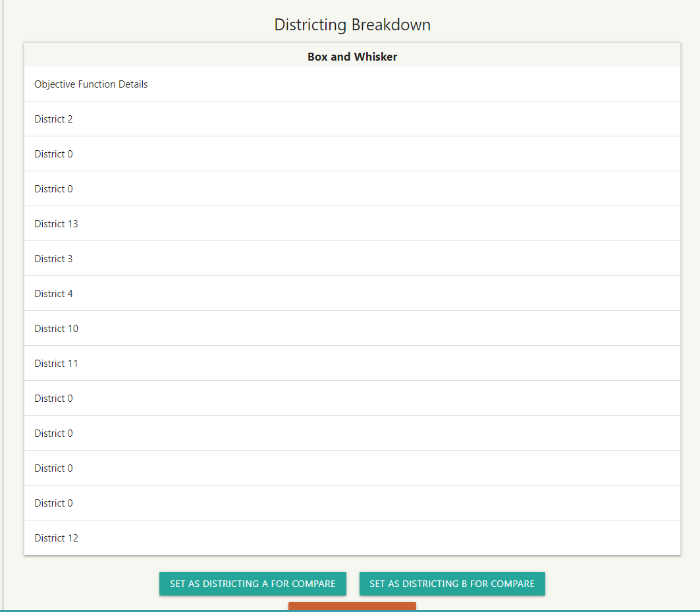This screenshot has width=700, height=612.
Task: Select the Box and Whisker tab header
Action: click(x=352, y=57)
